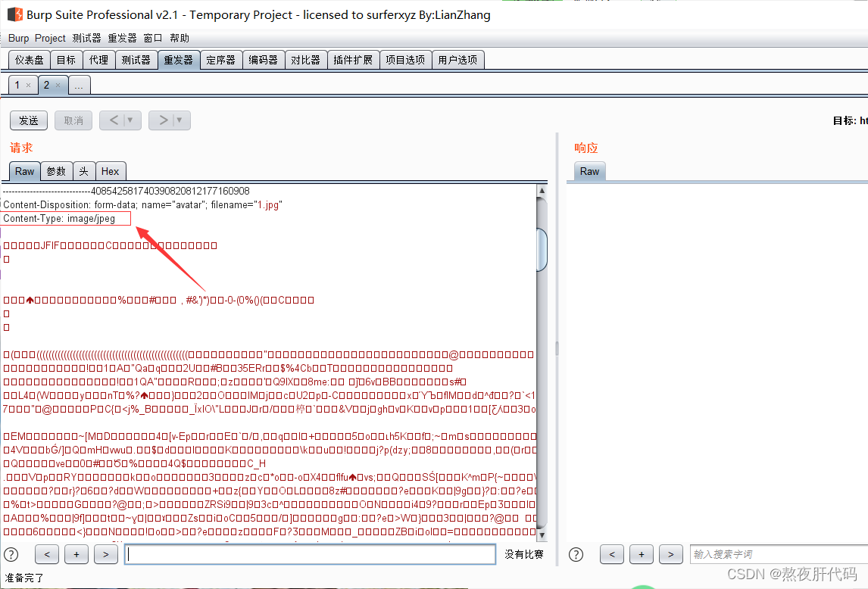Screen dimensions: 868x589
Task: Select Repeater tab 2
Action: point(46,86)
